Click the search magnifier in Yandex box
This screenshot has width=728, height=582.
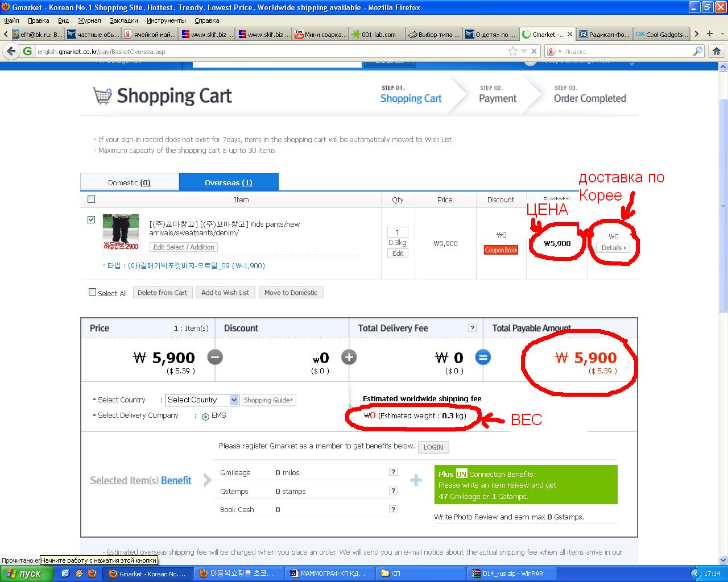click(x=697, y=51)
